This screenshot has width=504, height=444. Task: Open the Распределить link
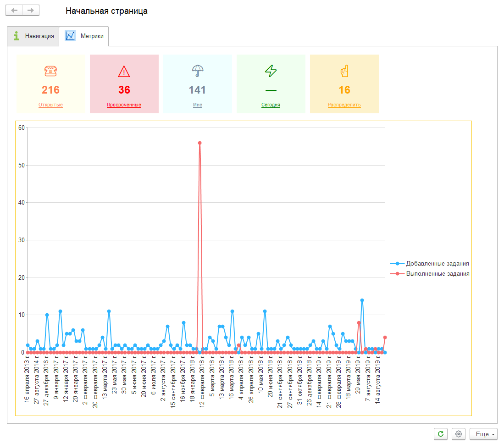pos(344,105)
